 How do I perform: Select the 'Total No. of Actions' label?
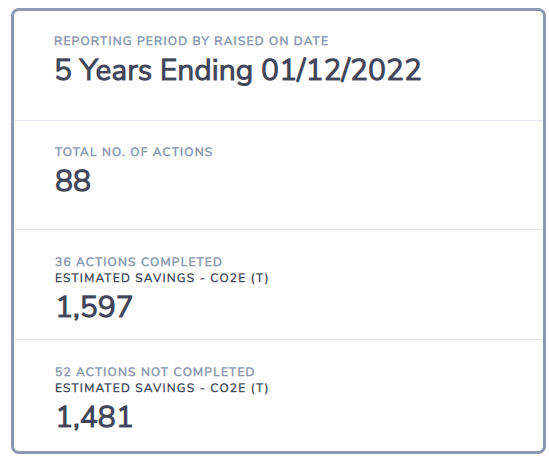point(134,152)
